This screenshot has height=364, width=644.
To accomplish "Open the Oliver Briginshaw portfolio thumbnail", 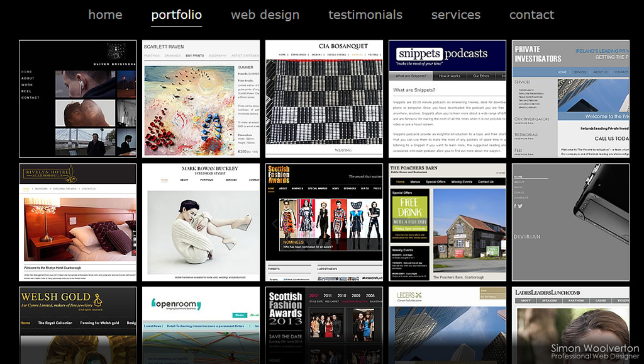I will tap(77, 99).
